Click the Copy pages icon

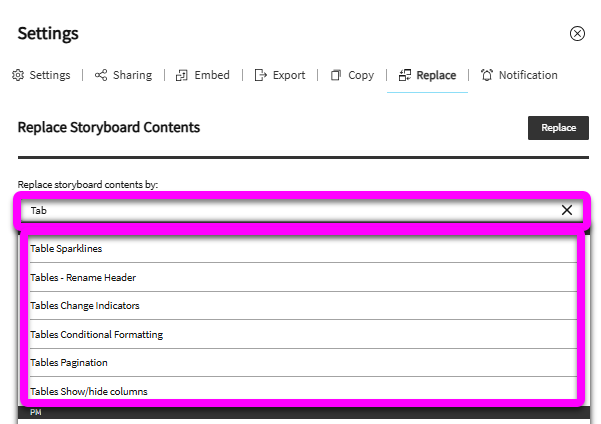(x=336, y=75)
